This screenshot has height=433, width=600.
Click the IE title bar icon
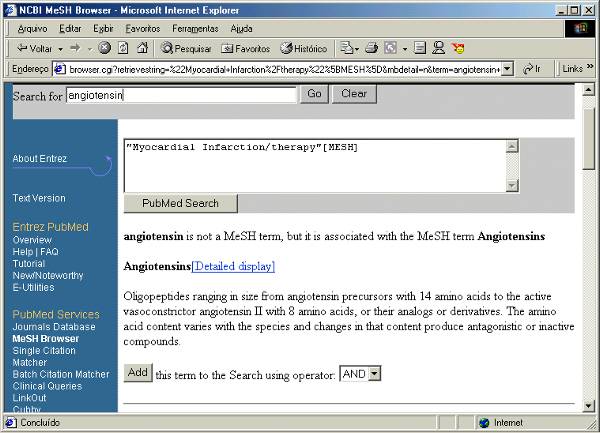click(x=10, y=10)
